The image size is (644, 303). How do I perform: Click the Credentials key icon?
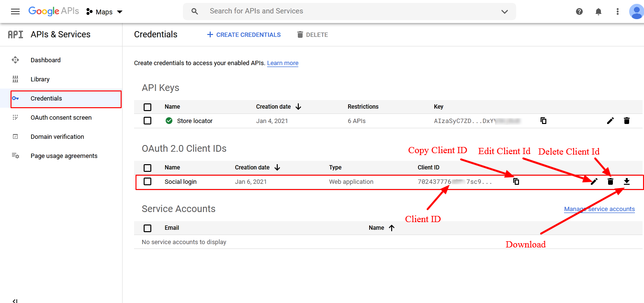pyautogui.click(x=15, y=99)
